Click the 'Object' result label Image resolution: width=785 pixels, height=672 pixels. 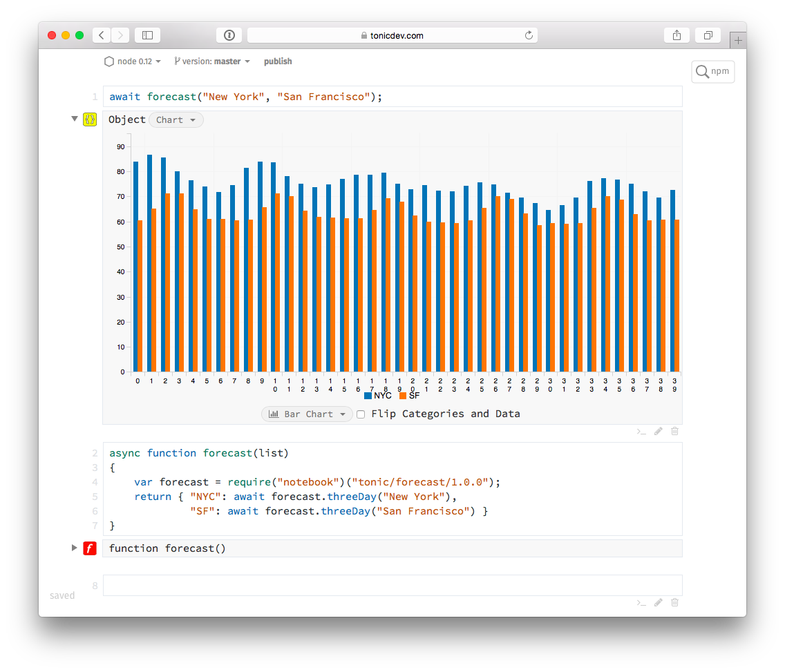click(x=126, y=119)
